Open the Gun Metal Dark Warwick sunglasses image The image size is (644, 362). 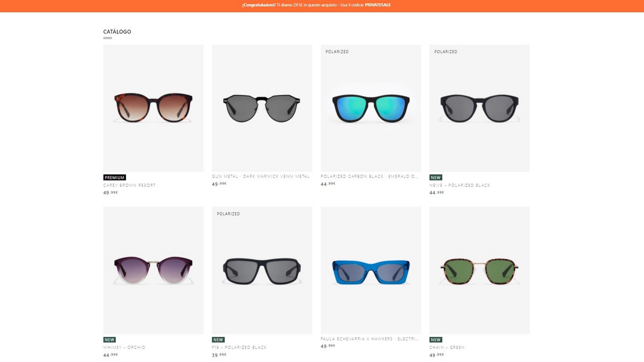coord(262,108)
